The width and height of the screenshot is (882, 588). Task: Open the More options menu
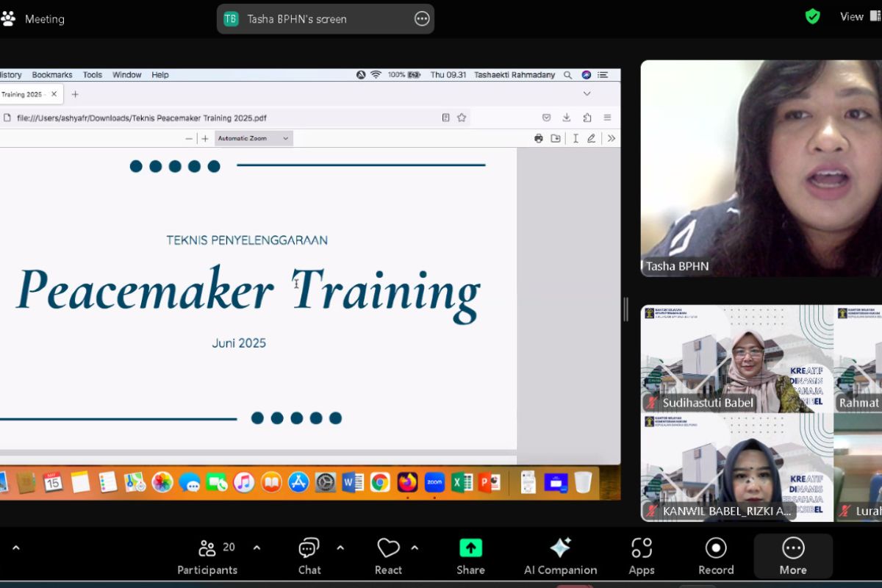[793, 556]
